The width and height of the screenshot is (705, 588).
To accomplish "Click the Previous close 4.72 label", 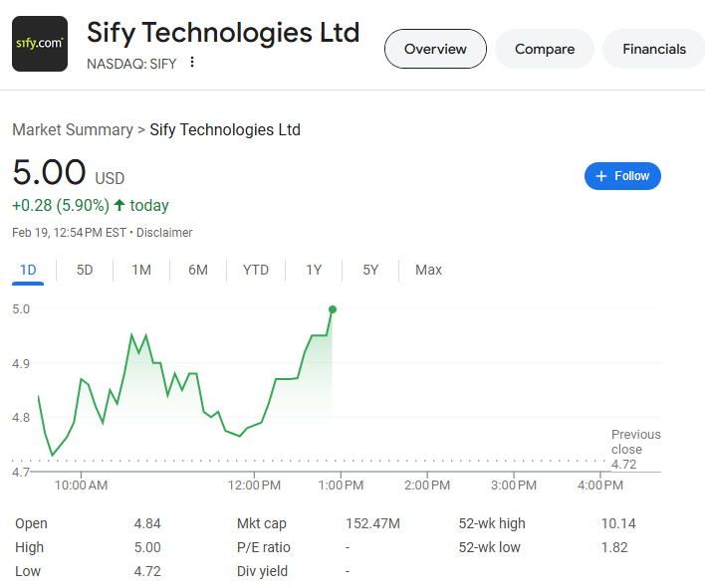I will coord(635,449).
